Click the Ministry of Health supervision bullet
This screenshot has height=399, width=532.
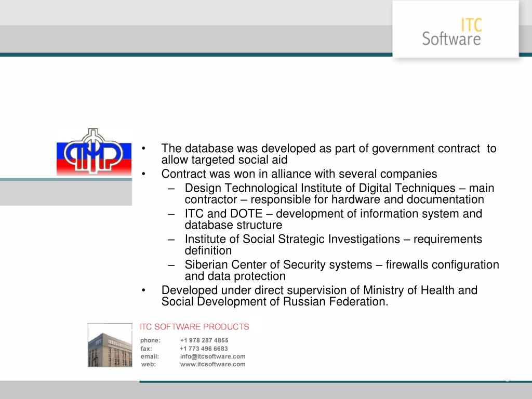click(x=320, y=296)
